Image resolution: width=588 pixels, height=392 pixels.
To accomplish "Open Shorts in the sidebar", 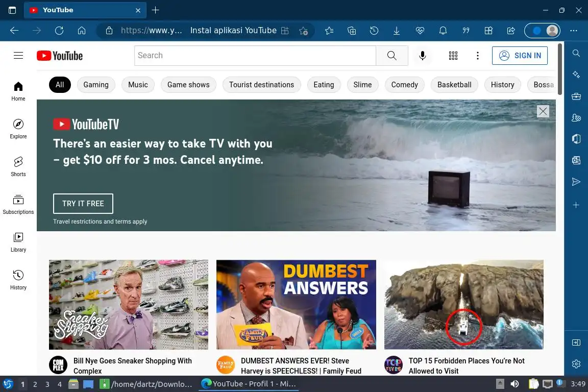I will 18,167.
